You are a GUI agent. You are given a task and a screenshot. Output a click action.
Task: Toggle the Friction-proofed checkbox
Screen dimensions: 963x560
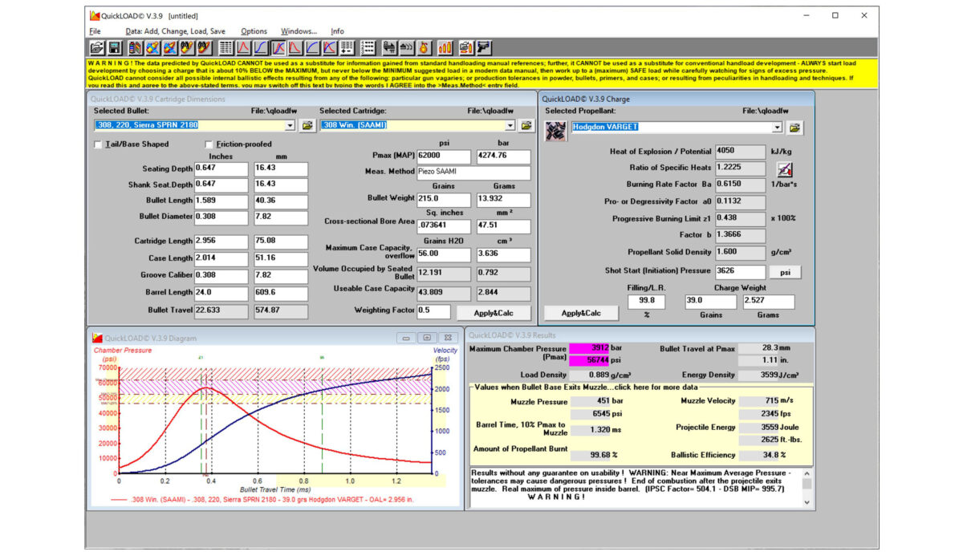pos(209,144)
